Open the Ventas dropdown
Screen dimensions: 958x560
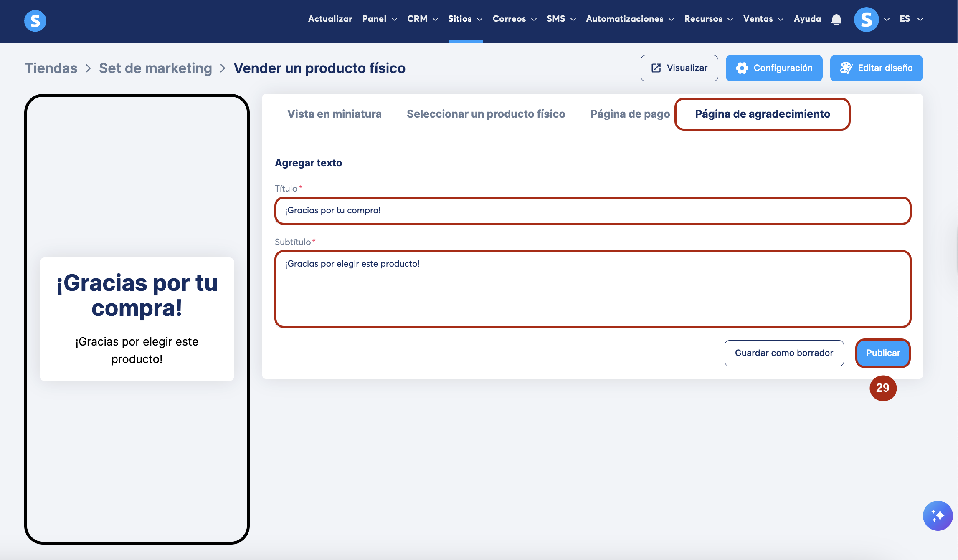[x=763, y=19]
